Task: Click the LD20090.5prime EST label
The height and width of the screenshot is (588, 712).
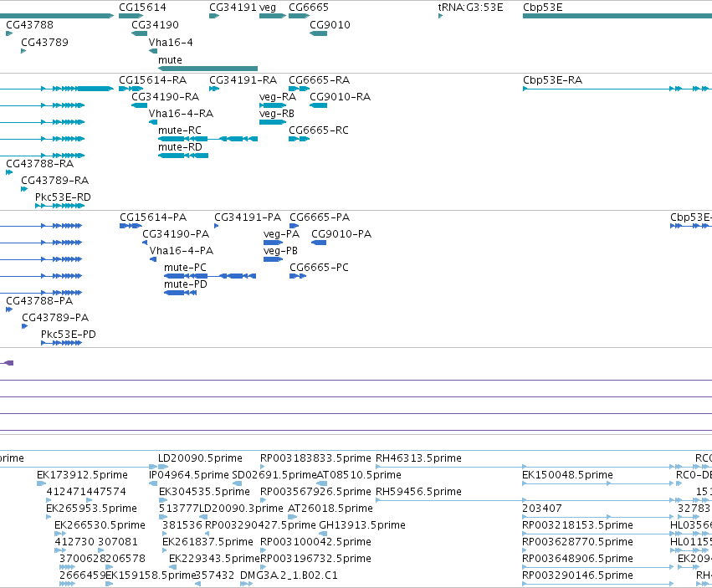Action: coord(200,458)
